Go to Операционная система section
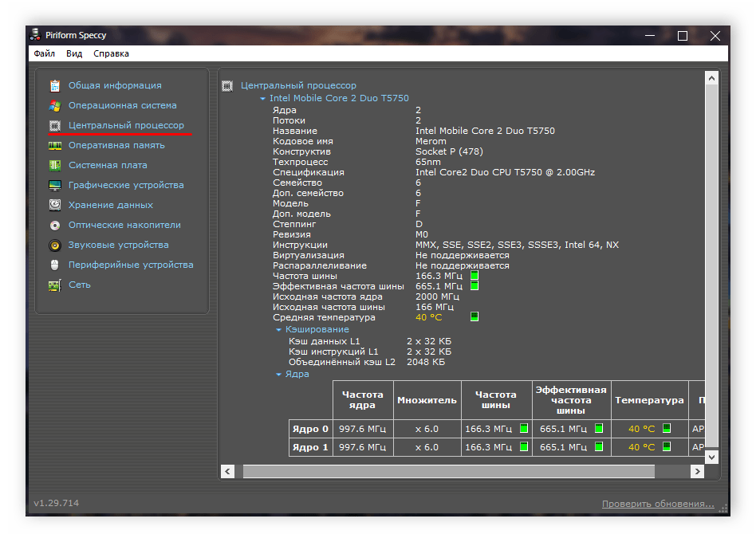The image size is (756, 542). tap(123, 105)
